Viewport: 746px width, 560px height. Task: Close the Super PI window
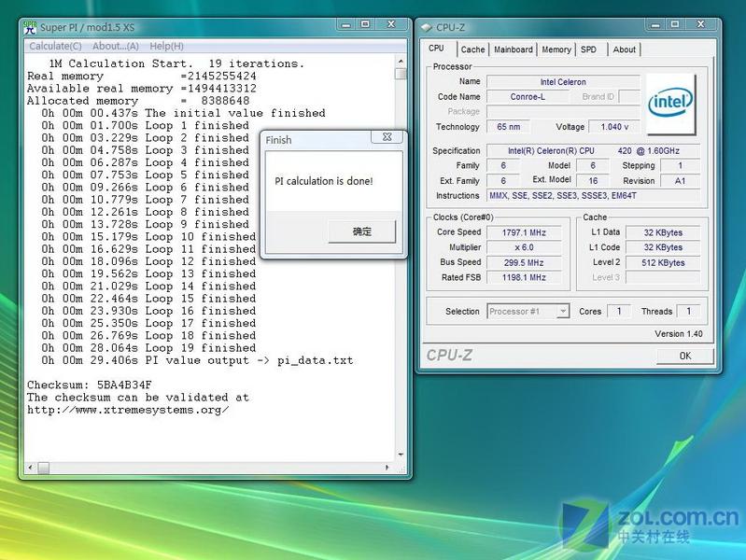coord(391,25)
